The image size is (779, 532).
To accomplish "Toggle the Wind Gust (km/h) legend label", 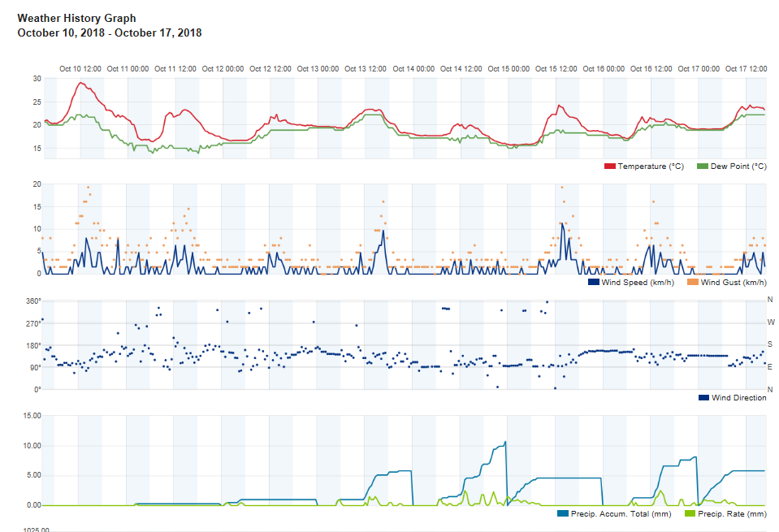I will point(734,282).
